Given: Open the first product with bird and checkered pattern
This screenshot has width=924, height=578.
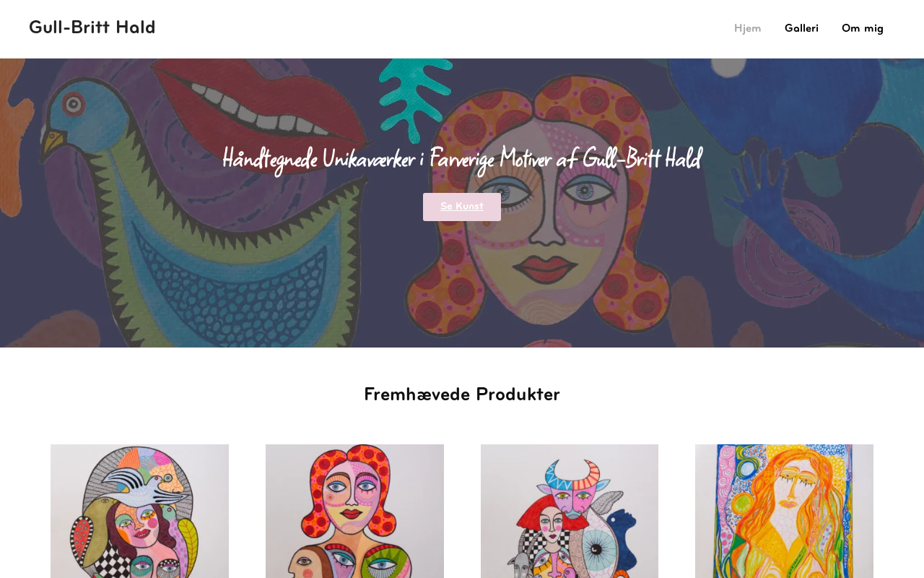Looking at the screenshot, I should pyautogui.click(x=139, y=511).
